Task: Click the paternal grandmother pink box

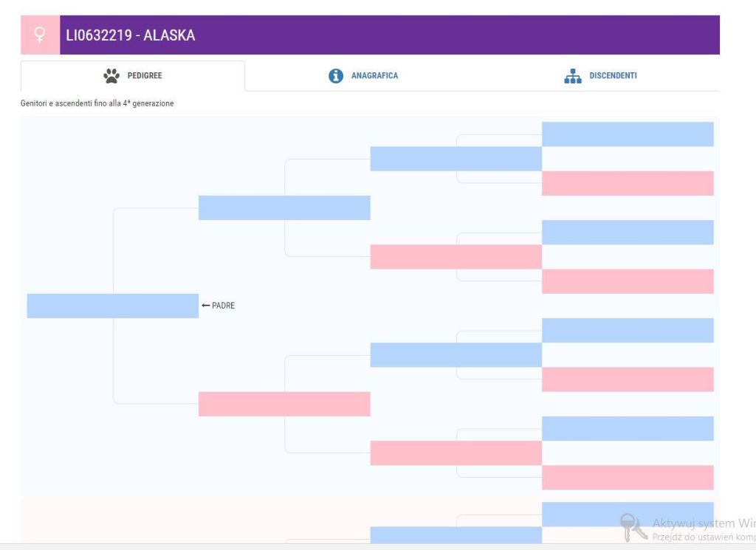Action: 284,404
